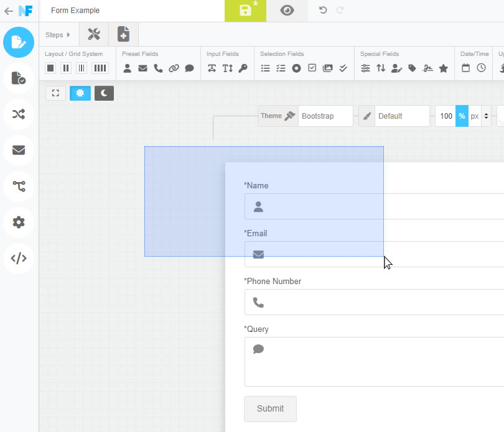
Task: Click the Submit button in the form
Action: pyautogui.click(x=270, y=408)
